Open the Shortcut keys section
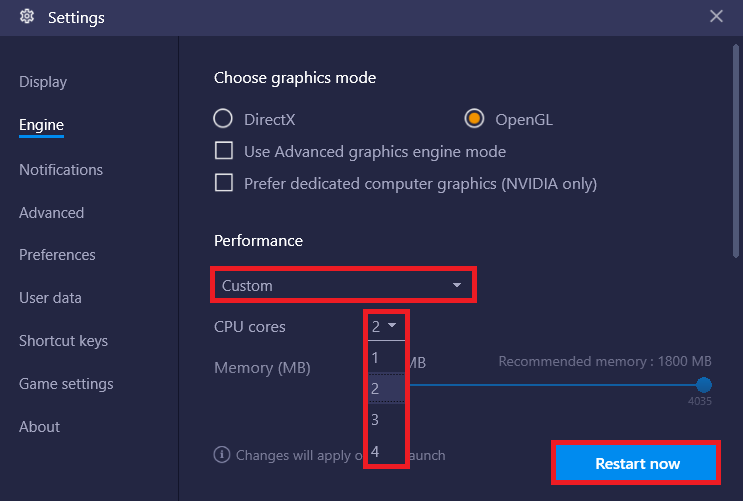Screen dimensions: 743x501 (63, 341)
